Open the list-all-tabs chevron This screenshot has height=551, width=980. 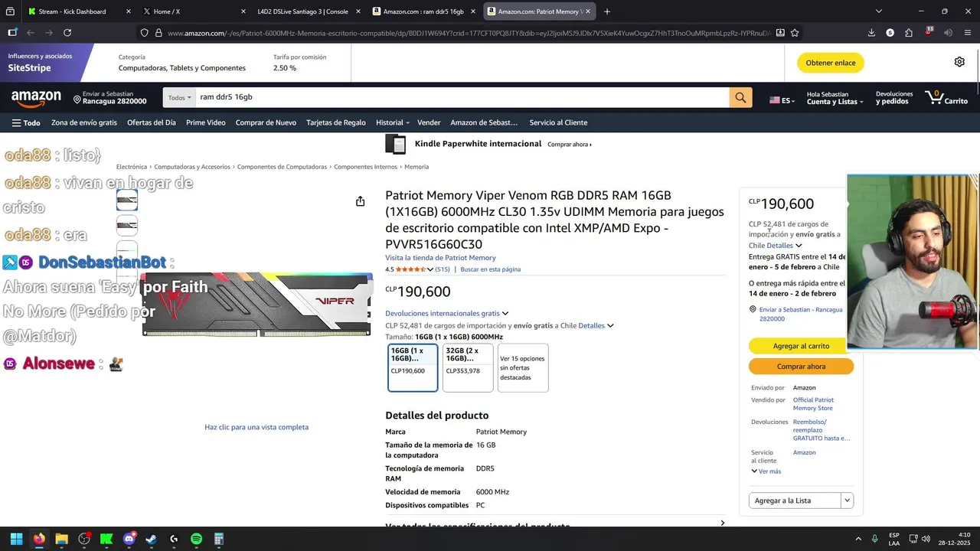(879, 11)
